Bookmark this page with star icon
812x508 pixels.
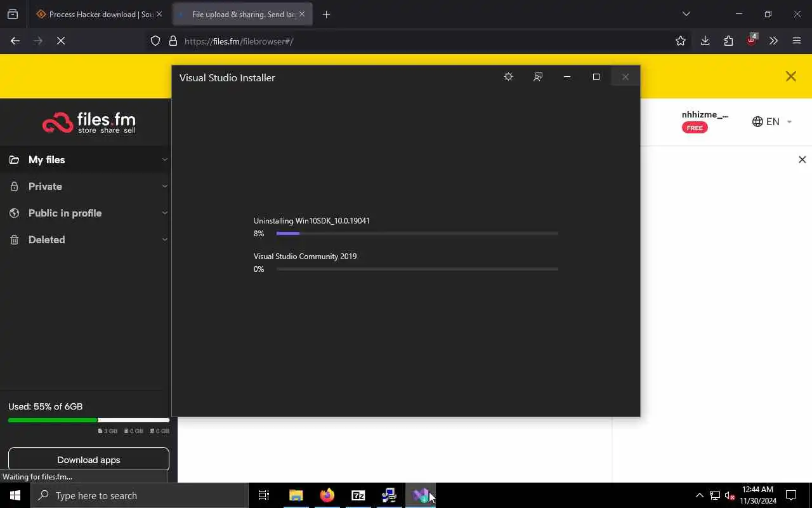click(681, 41)
